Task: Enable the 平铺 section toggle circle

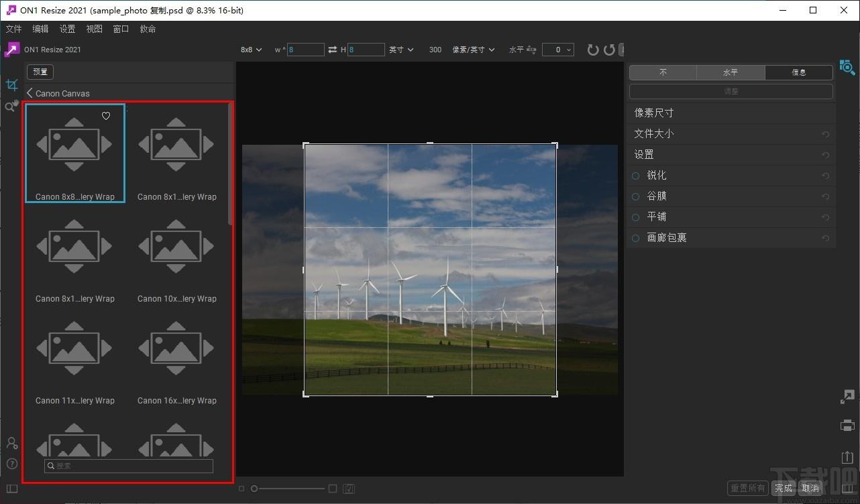Action: tap(635, 217)
